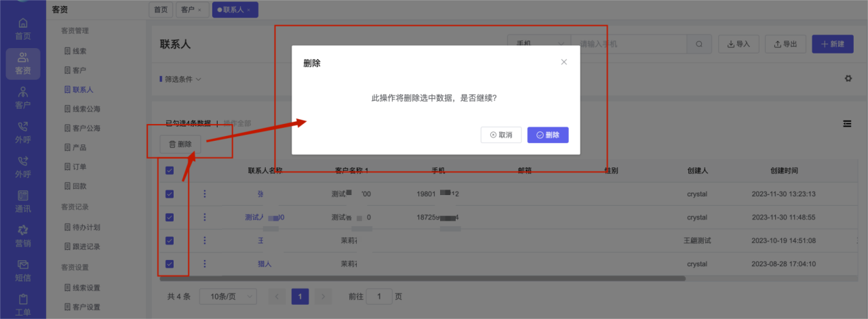This screenshot has width=868, height=319.
Task: Click the magnifier search icon beside the phone input
Action: tap(698, 44)
